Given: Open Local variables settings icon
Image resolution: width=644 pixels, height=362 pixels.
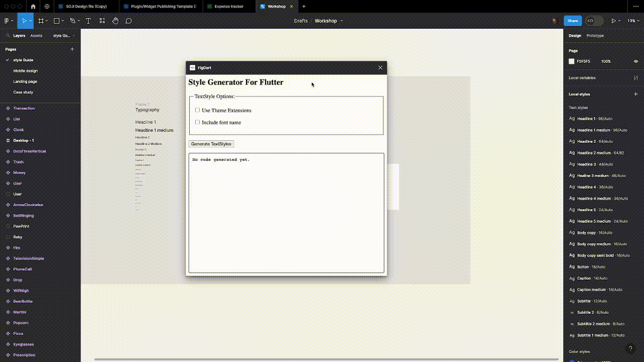Looking at the screenshot, I should coord(636,78).
